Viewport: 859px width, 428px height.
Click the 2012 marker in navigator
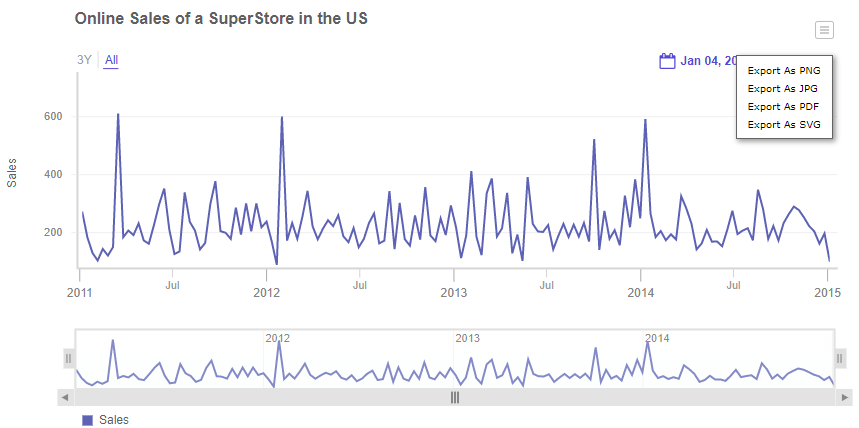[x=277, y=338]
